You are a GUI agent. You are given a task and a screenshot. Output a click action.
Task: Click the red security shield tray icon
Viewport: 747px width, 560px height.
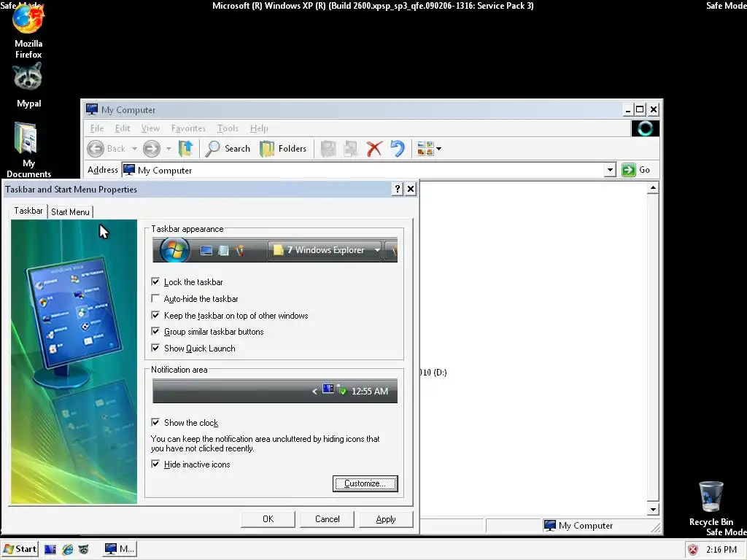point(693,550)
